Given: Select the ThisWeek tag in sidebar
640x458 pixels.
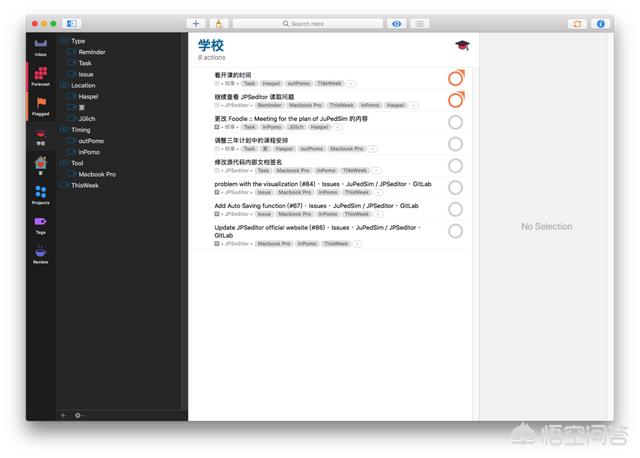Looking at the screenshot, I should pyautogui.click(x=84, y=185).
